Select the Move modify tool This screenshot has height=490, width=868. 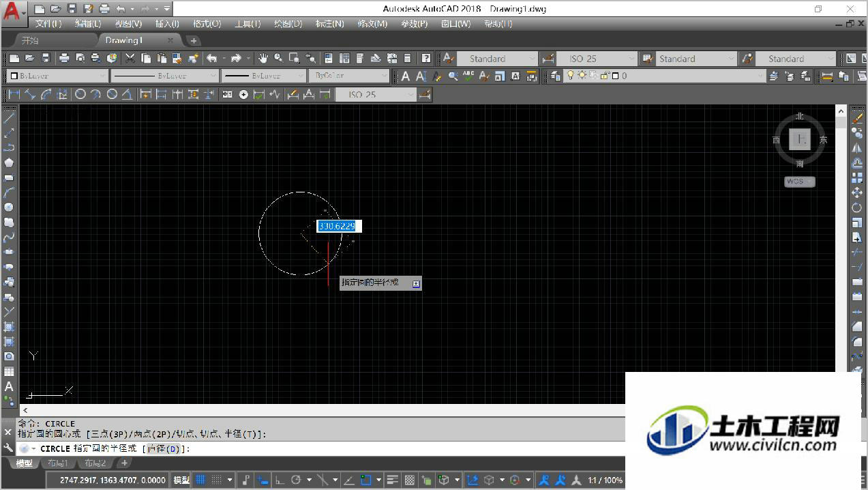[x=857, y=192]
